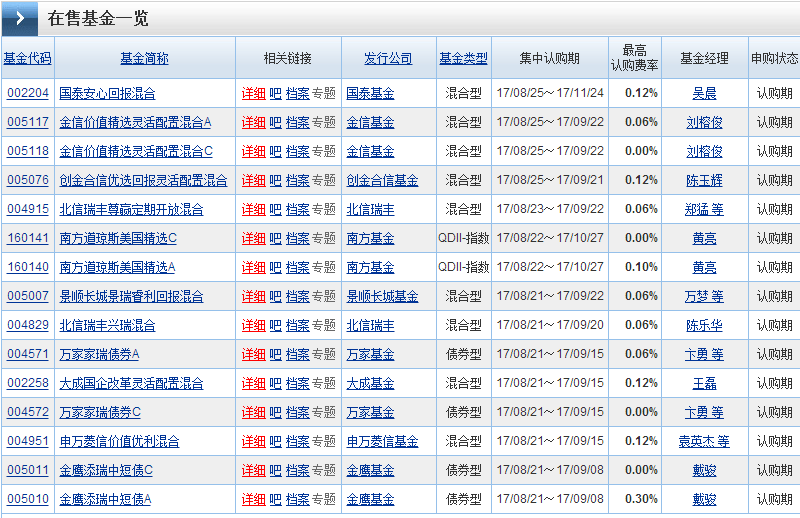Click the arrow icon beside 在售基金一览
800x518 pixels.
(20, 18)
